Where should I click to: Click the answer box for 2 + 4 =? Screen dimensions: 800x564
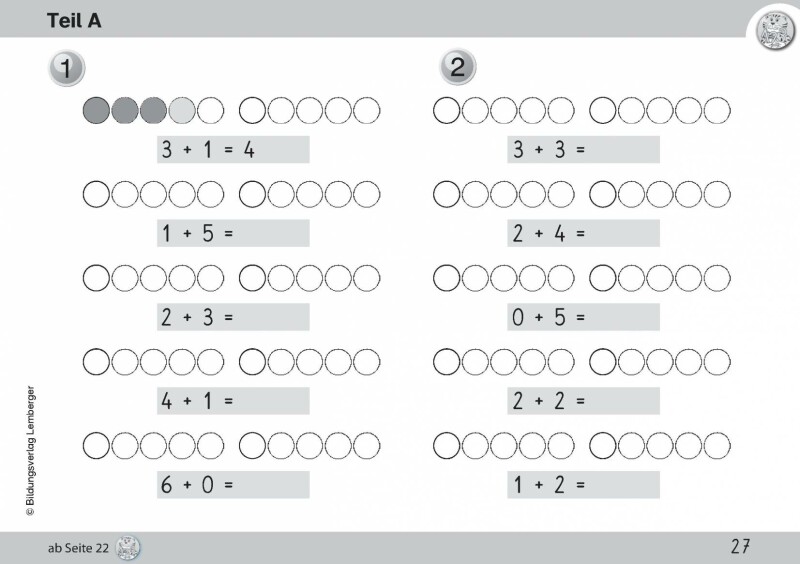click(x=620, y=233)
